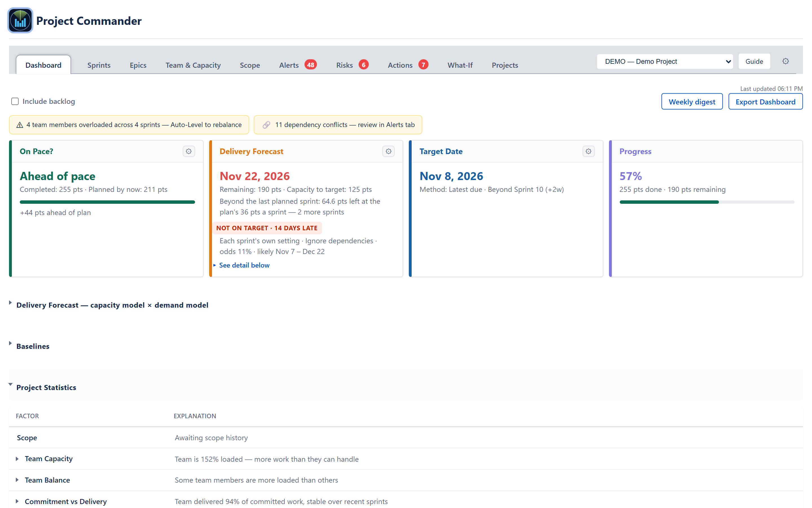This screenshot has width=812, height=508.
Task: Open the DEMO — Demo Project dropdown
Action: [x=665, y=62]
